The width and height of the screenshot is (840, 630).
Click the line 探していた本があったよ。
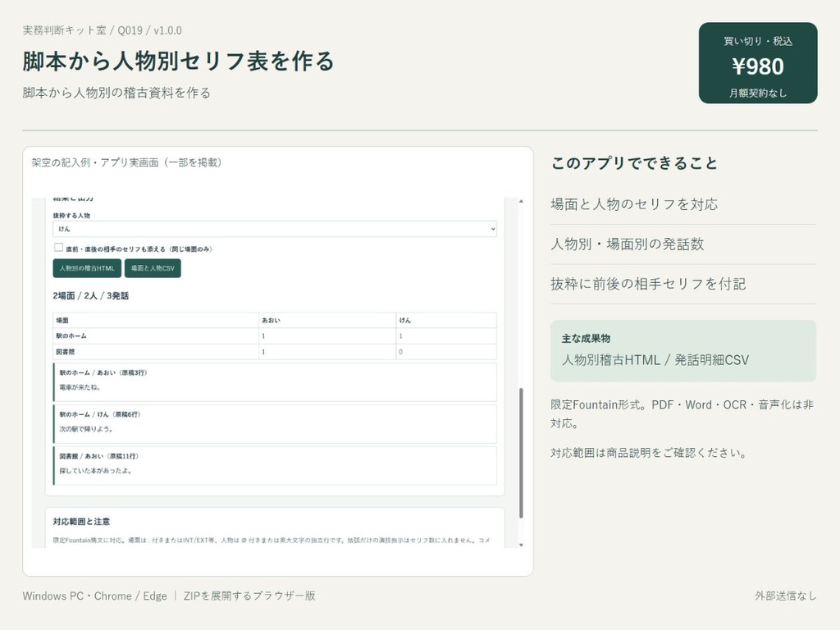tap(95, 471)
